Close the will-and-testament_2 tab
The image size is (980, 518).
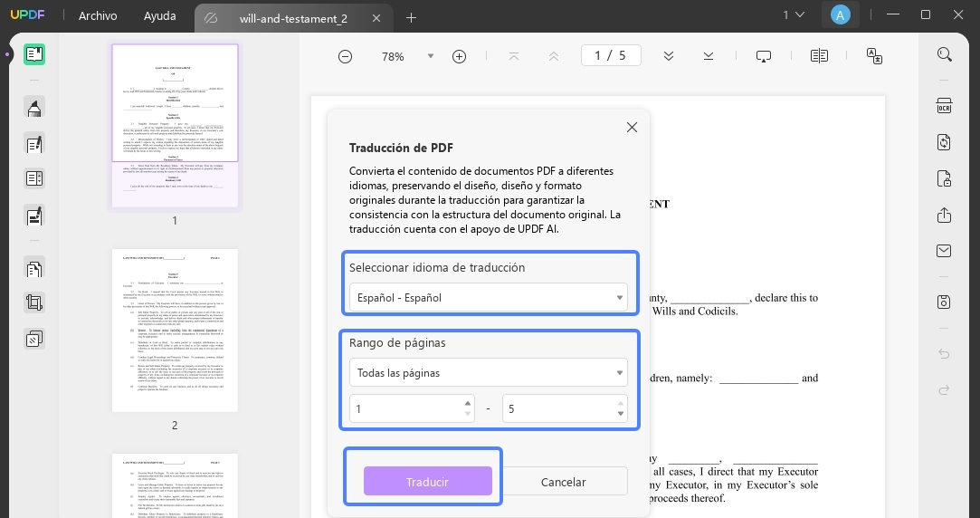[376, 18]
